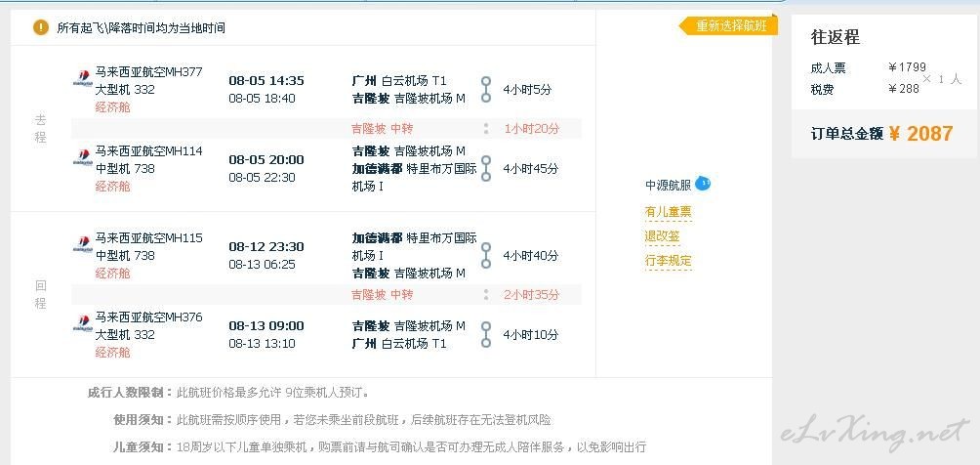Click departure time 08-13 09:00
The height and width of the screenshot is (465, 980).
(266, 325)
